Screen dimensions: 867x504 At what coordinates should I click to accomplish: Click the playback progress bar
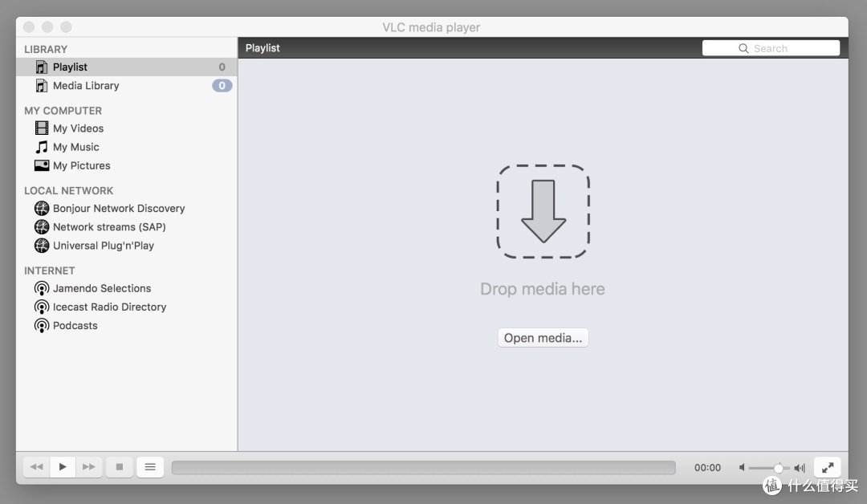[424, 468]
